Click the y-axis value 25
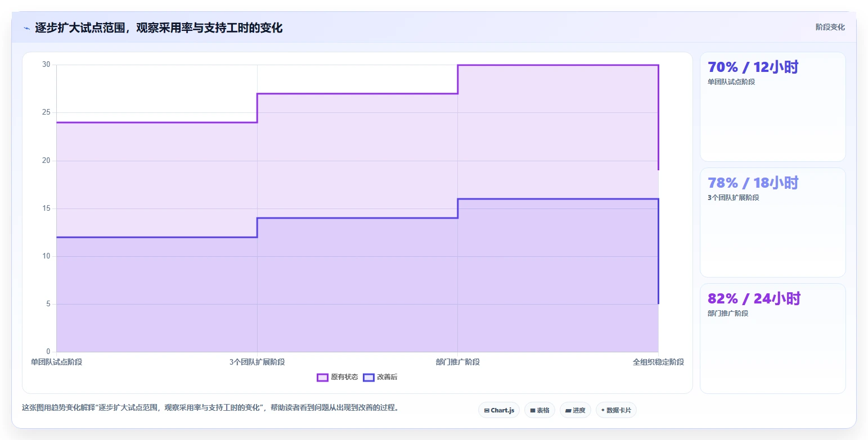The height and width of the screenshot is (440, 868). (x=46, y=112)
